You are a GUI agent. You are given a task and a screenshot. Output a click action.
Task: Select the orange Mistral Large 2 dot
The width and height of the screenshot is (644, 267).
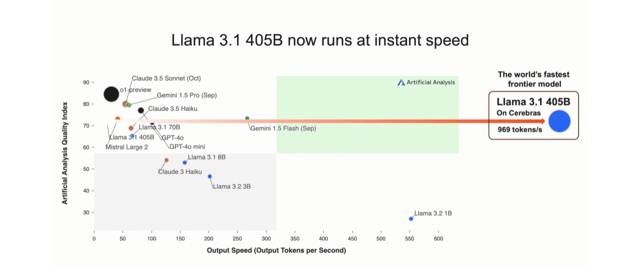[x=118, y=119]
